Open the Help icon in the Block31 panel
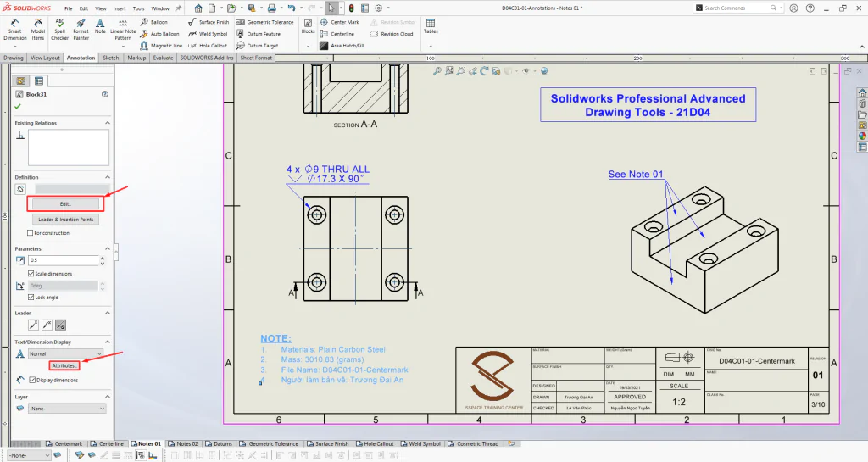The image size is (868, 462). [x=104, y=94]
